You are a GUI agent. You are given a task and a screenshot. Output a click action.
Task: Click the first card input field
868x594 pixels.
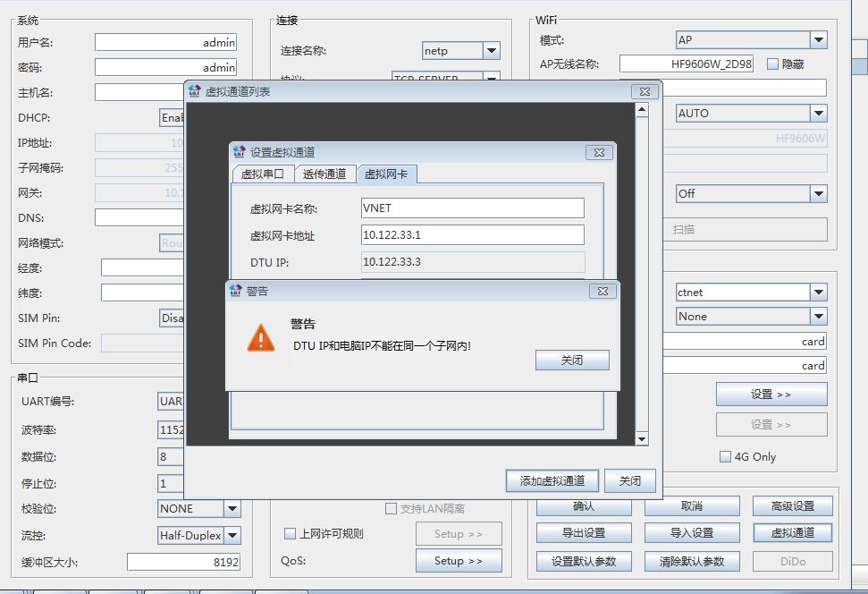click(746, 342)
